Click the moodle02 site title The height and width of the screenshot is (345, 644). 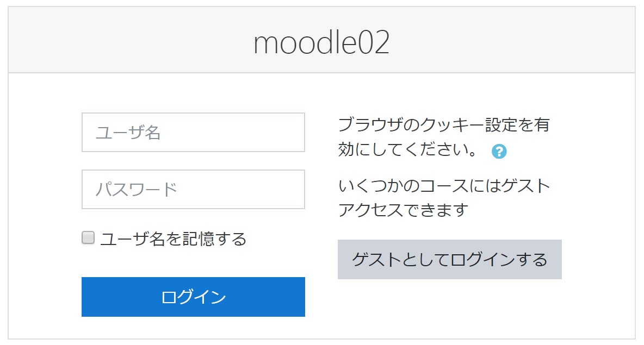[321, 42]
